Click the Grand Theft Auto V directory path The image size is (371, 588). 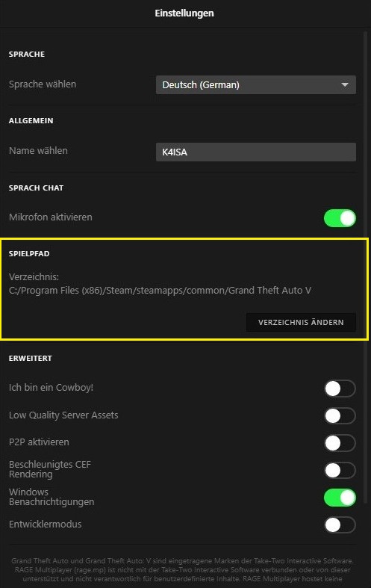[x=160, y=290]
